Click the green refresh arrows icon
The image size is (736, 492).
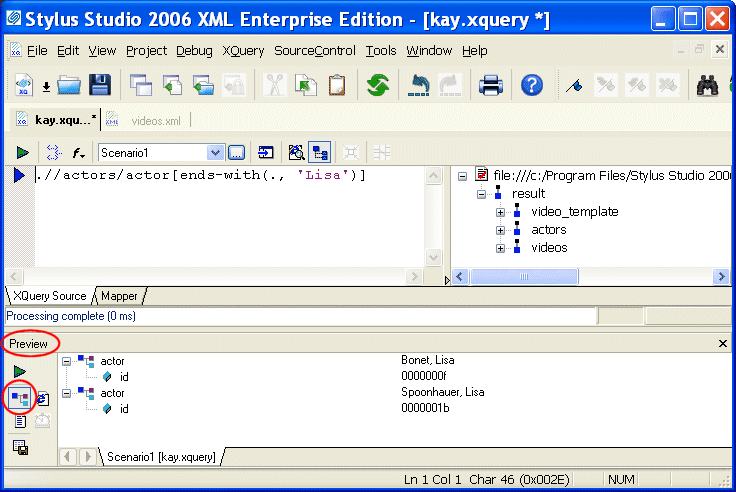(377, 85)
